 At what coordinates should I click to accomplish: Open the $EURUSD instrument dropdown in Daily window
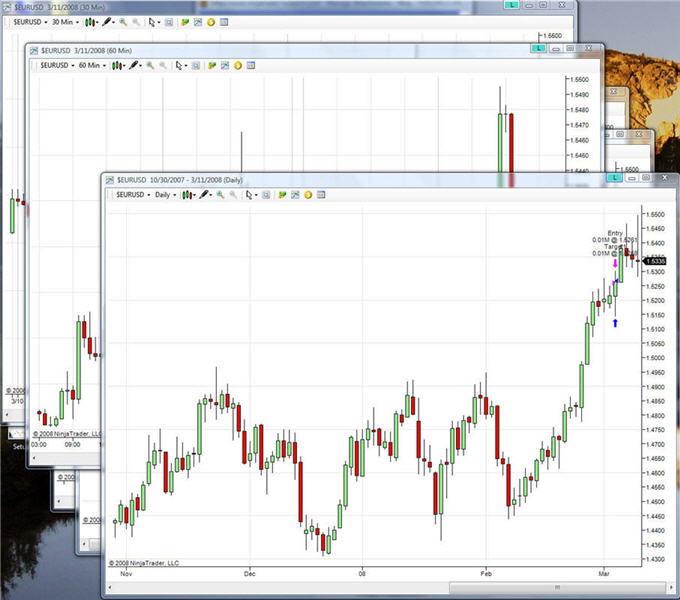[x=133, y=195]
